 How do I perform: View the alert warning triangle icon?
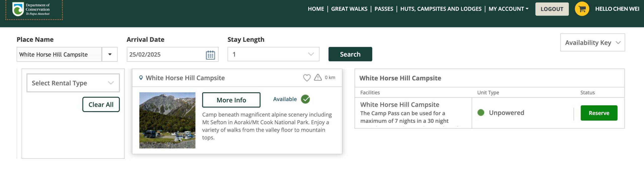318,77
